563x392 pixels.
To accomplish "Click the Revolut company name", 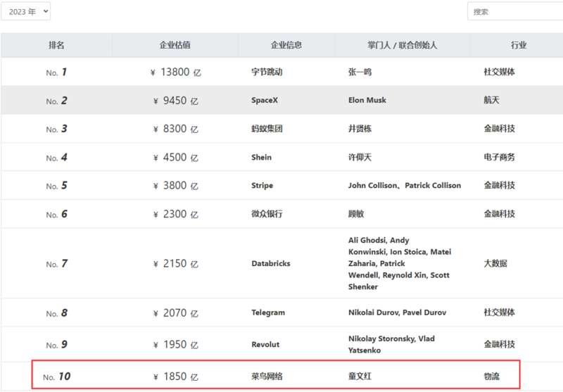I will 265,344.
